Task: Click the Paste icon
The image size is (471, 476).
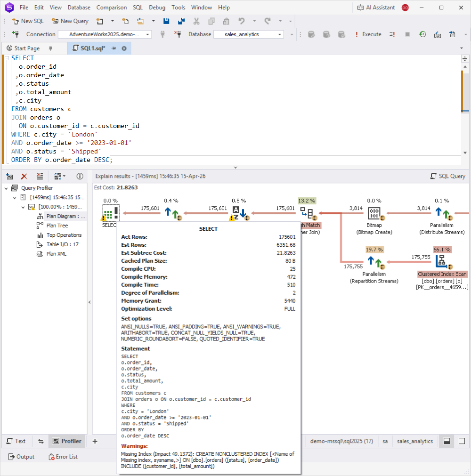Action: coord(226,21)
